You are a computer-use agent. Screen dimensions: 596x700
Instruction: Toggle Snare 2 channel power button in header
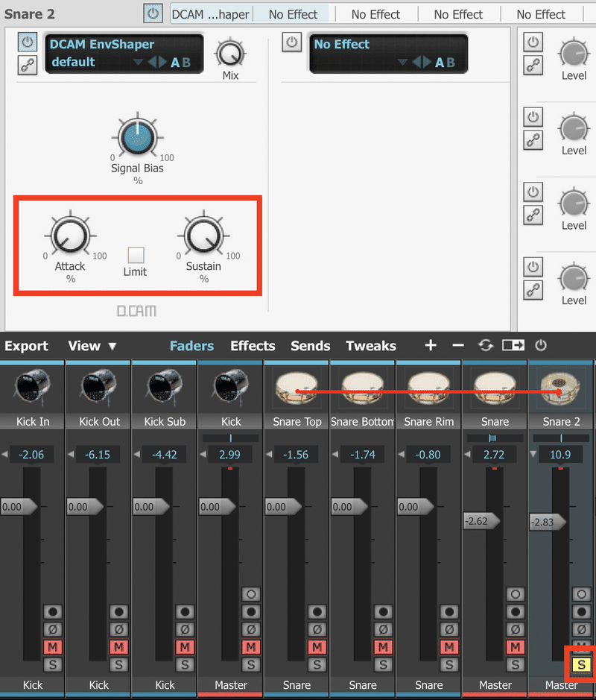[x=153, y=13]
